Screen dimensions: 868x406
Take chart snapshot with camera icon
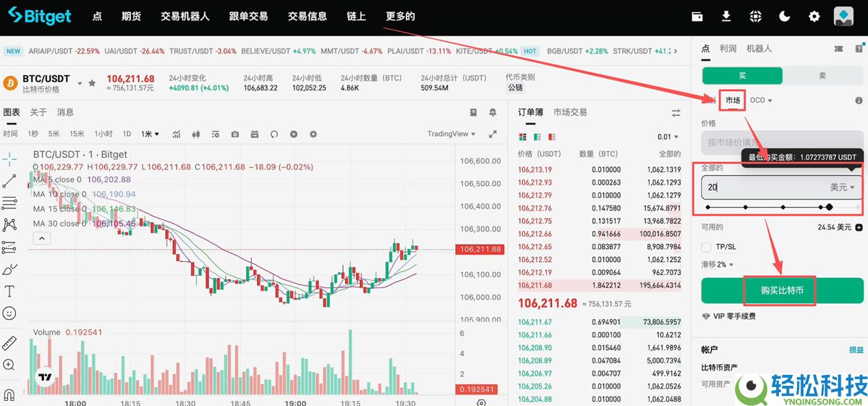click(x=235, y=134)
